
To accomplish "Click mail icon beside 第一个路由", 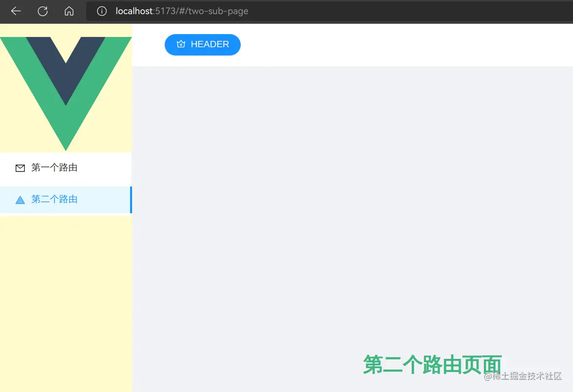I will 20,168.
